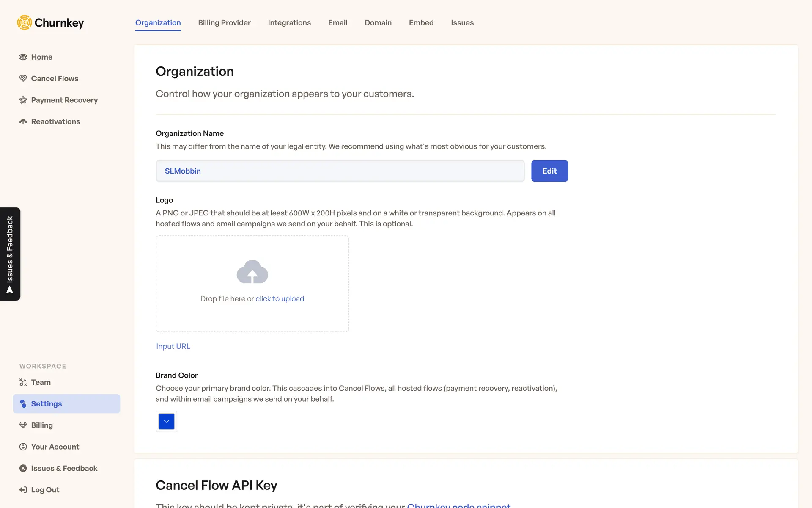Open the vertical Issues & Feedback side tab

10,254
